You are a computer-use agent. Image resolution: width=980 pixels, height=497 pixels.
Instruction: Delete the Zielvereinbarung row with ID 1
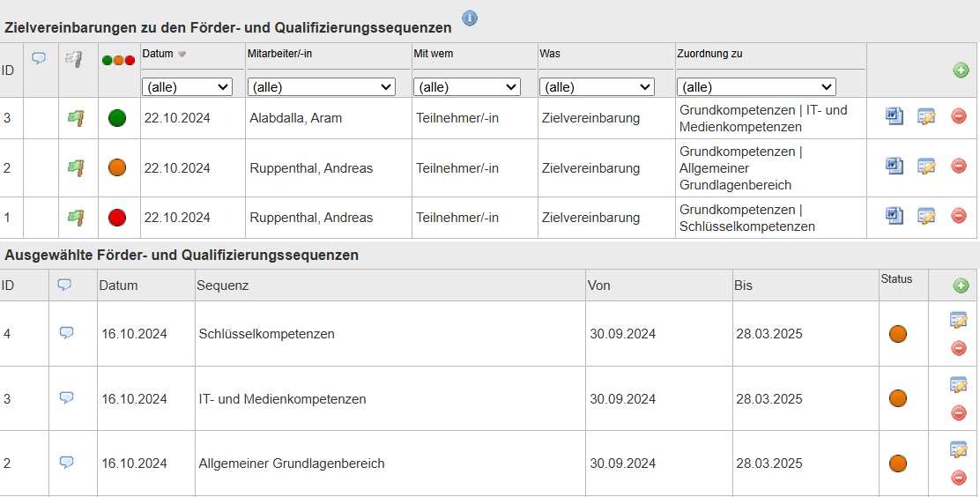click(x=959, y=216)
